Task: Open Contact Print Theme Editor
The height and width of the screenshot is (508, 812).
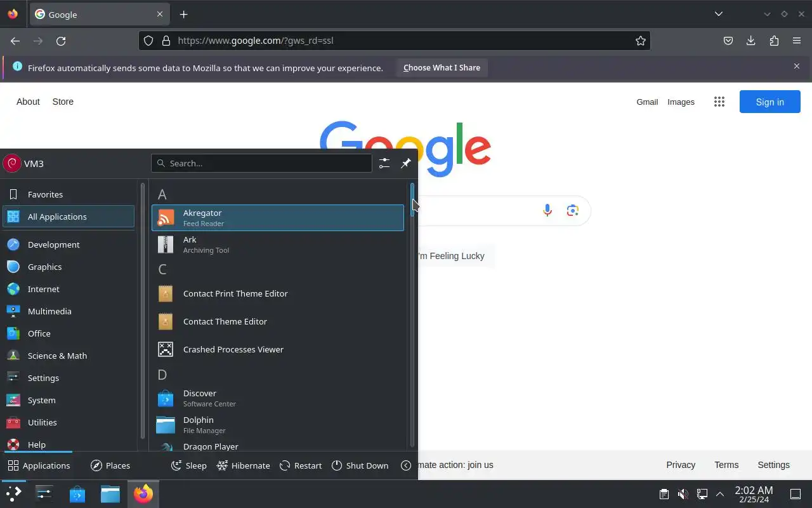Action: coord(277,293)
